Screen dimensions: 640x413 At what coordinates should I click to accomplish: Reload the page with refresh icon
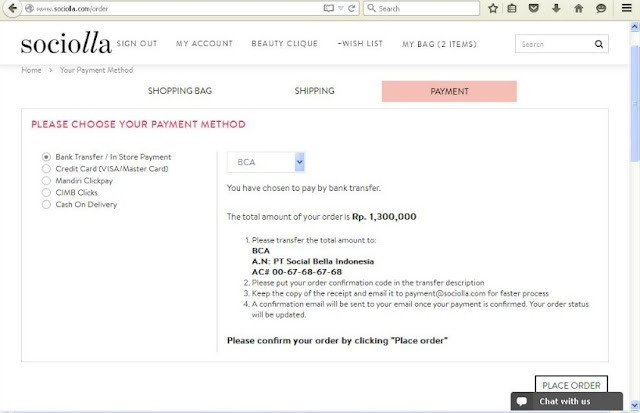pos(351,8)
